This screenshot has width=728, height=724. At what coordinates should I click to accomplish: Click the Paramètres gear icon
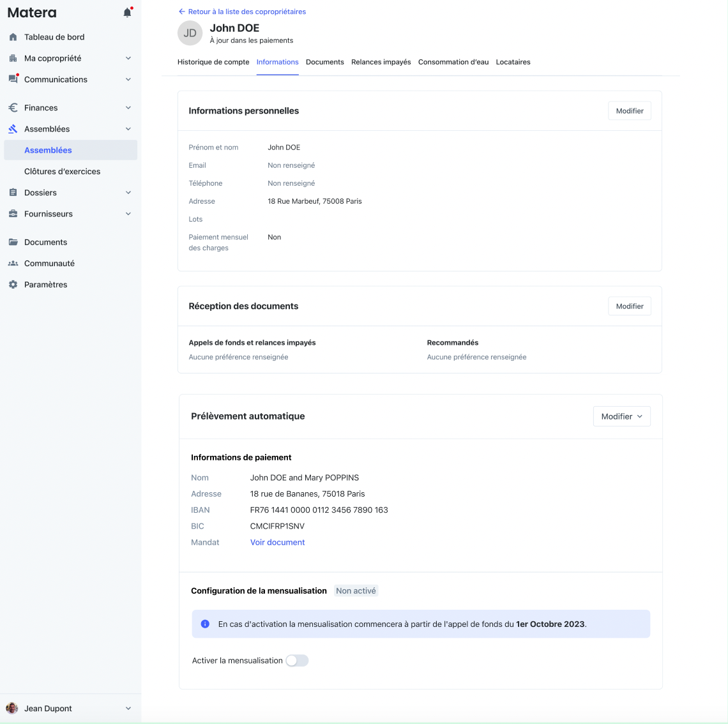13,285
